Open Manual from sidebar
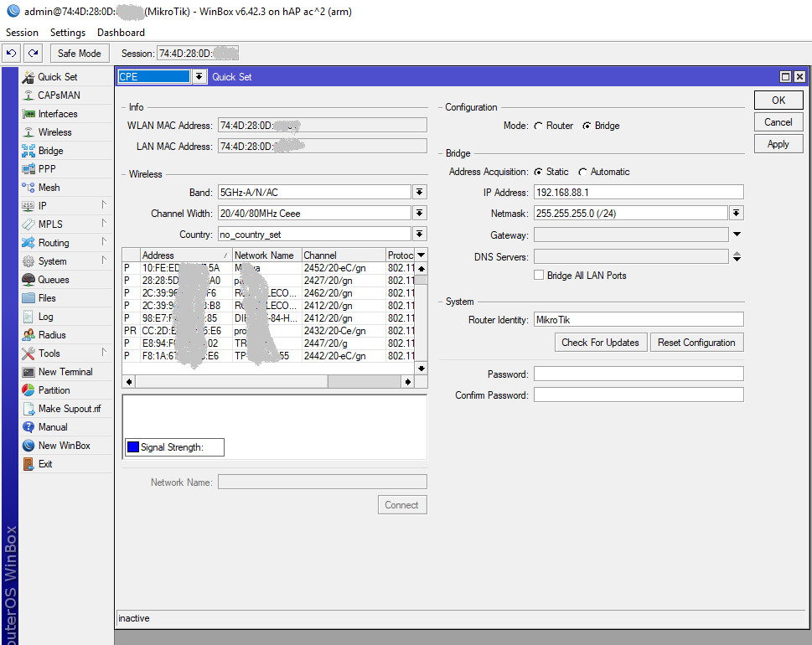This screenshot has width=812, height=645. pyautogui.click(x=53, y=427)
